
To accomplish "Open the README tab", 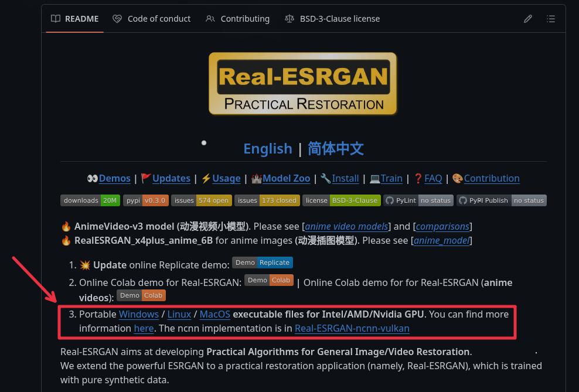I will [74, 19].
